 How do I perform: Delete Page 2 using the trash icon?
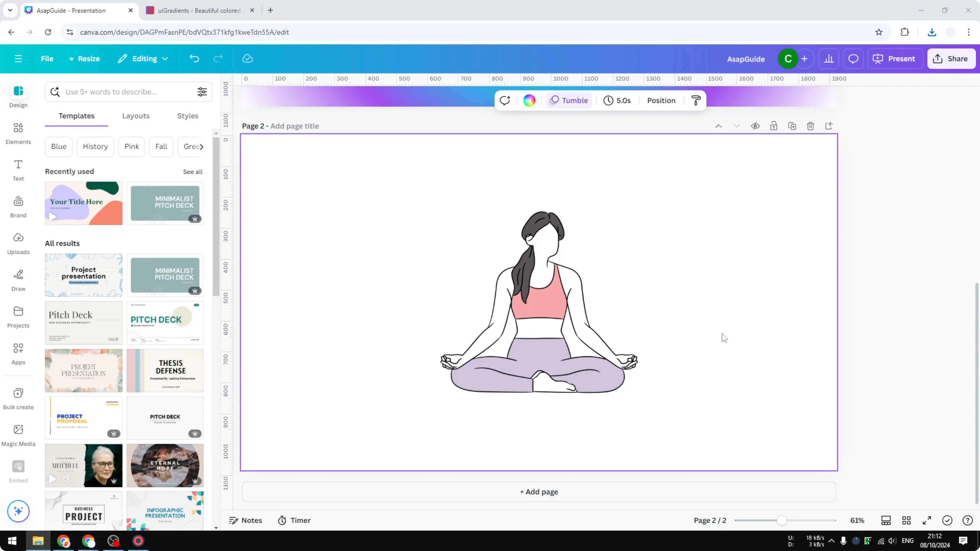(810, 126)
